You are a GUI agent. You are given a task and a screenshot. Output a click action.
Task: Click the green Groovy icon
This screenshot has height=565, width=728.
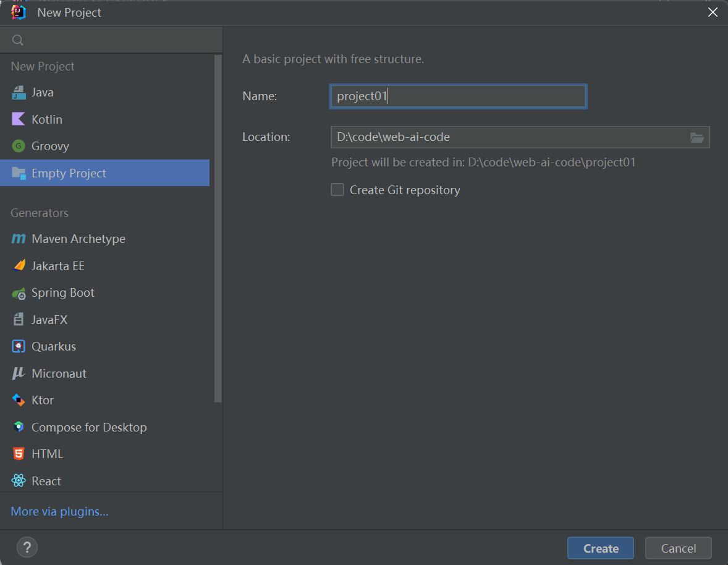19,147
